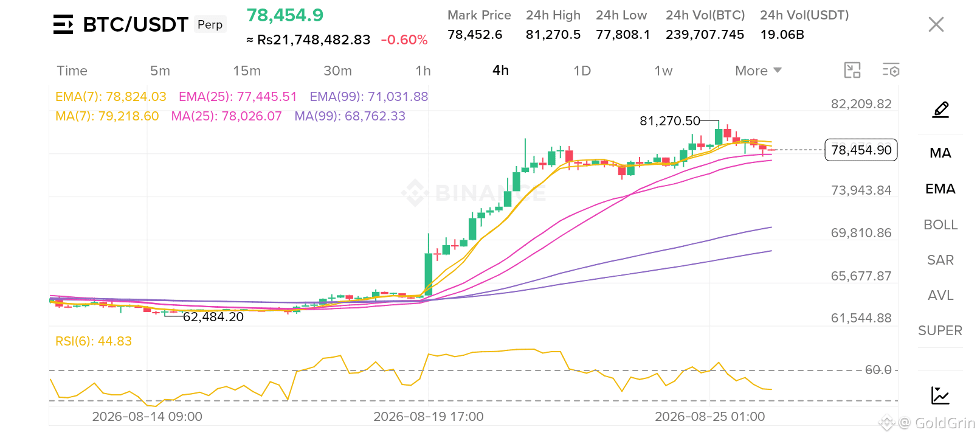Toggle the MA indicator
Screen dimensions: 980x438
[x=940, y=153]
